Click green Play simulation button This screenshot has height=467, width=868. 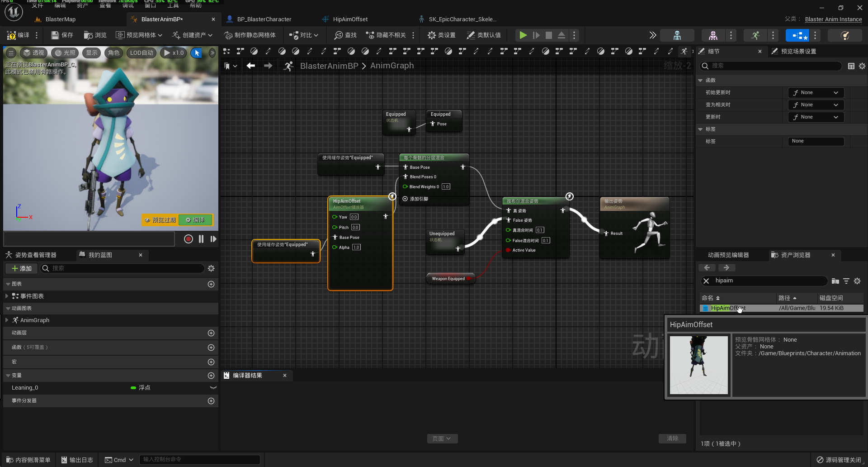(523, 35)
